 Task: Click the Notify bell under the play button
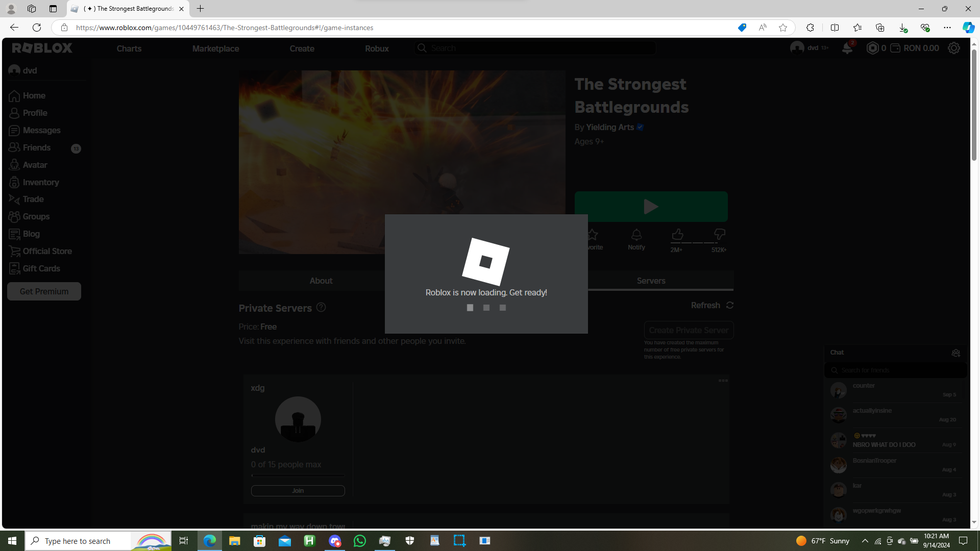pyautogui.click(x=636, y=235)
